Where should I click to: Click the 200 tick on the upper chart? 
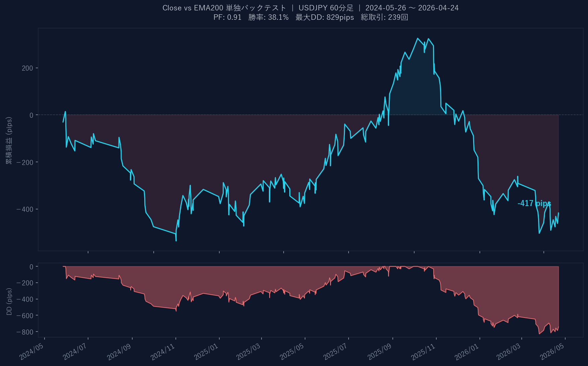pos(27,68)
